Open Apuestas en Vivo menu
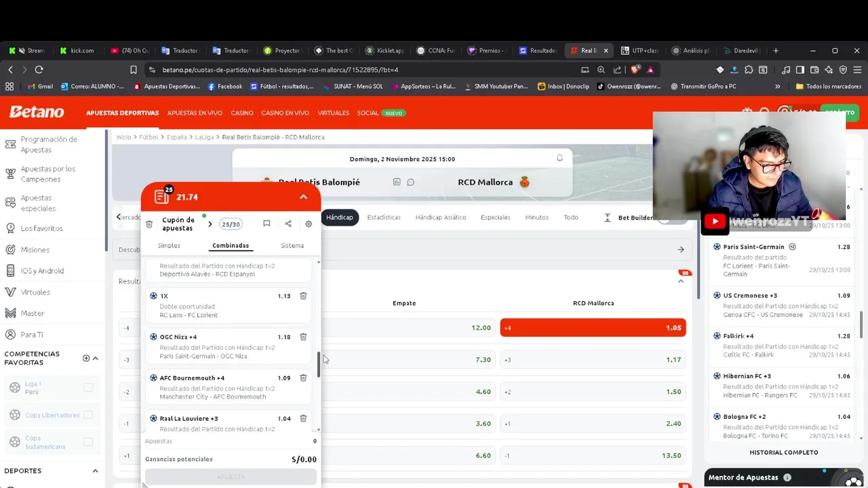868x488 pixels. [x=195, y=113]
